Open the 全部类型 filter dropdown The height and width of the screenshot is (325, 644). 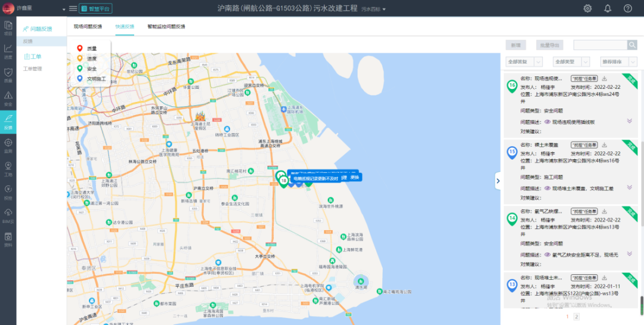571,61
